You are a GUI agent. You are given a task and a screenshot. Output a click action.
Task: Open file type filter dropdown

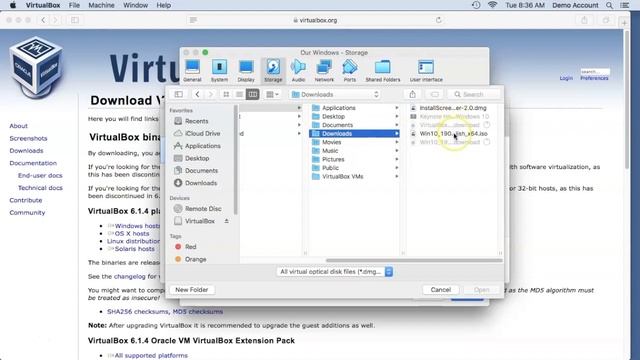(335, 271)
